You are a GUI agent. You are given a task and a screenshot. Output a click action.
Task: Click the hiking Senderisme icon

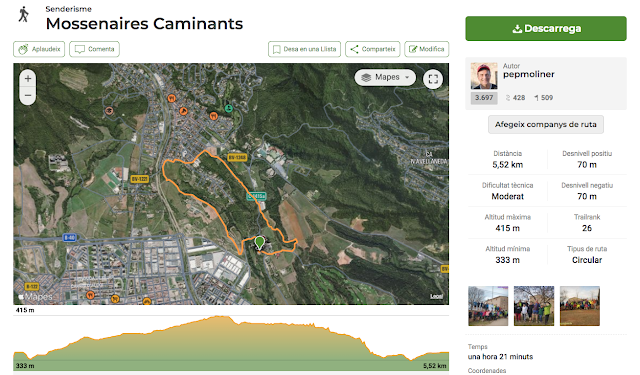[24, 15]
